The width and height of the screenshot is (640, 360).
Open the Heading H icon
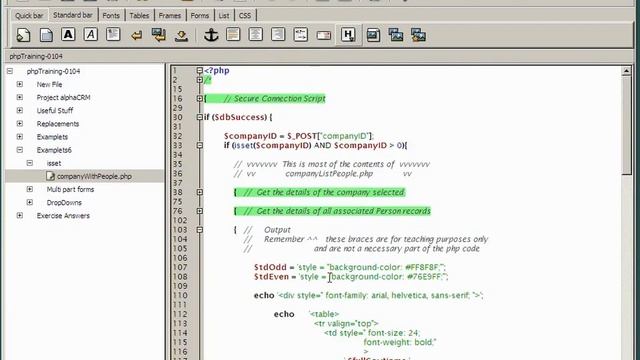pos(348,35)
